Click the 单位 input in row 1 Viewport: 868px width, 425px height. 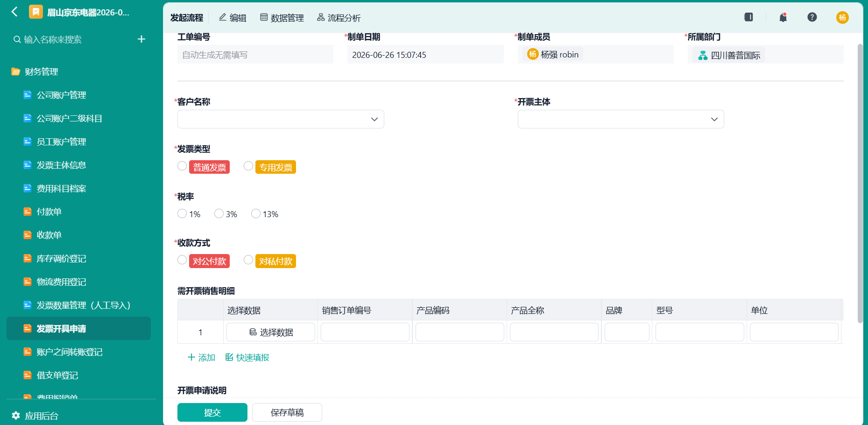tap(794, 332)
